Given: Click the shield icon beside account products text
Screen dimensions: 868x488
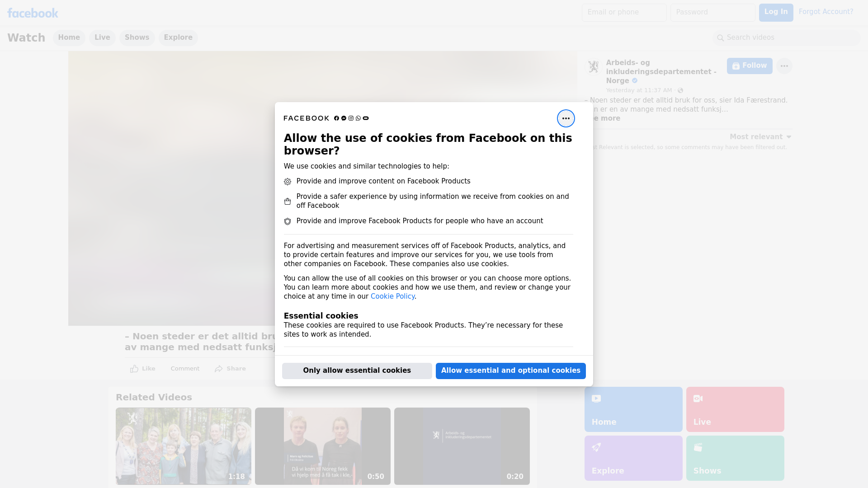Looking at the screenshot, I should (288, 221).
